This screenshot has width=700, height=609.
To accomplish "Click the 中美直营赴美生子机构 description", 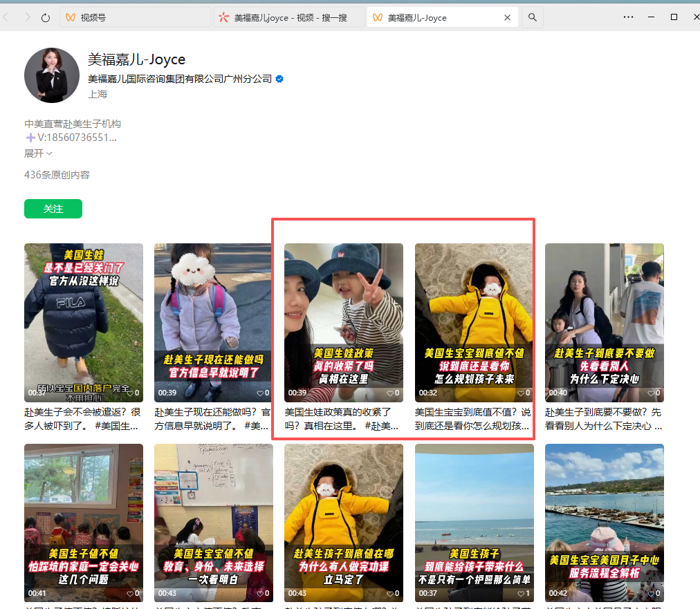I will 73,124.
